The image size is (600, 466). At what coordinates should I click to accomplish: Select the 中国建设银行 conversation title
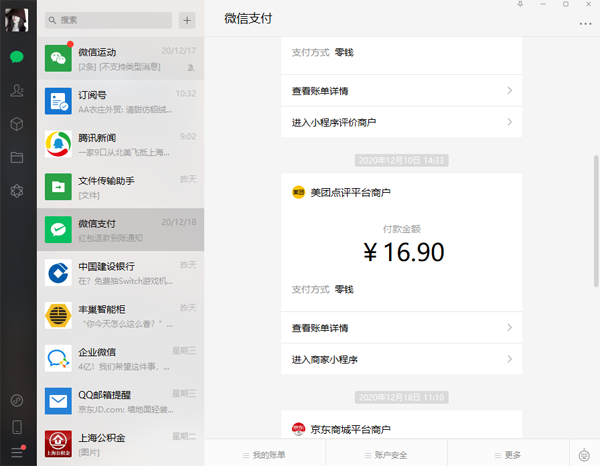[x=106, y=267]
